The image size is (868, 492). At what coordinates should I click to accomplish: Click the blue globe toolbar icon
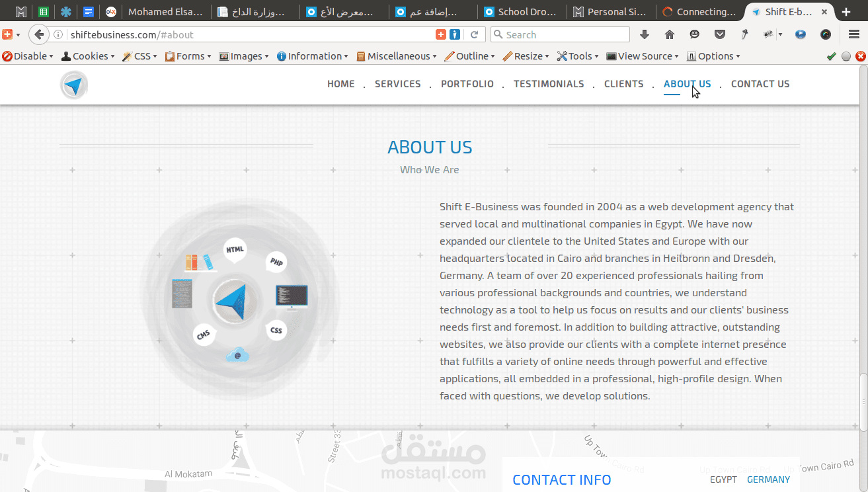click(x=801, y=34)
